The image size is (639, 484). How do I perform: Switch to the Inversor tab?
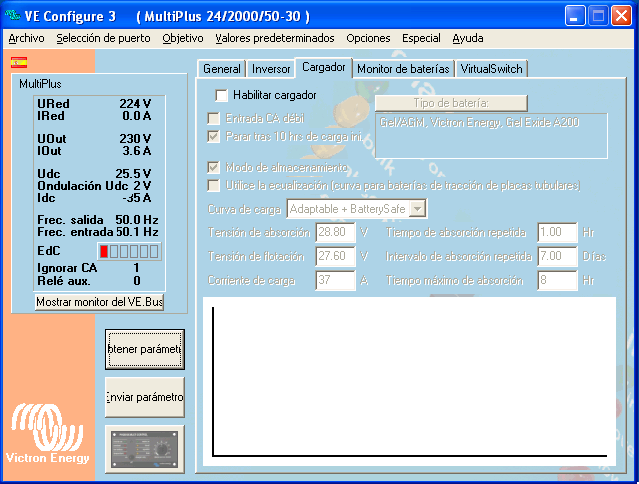click(x=271, y=69)
